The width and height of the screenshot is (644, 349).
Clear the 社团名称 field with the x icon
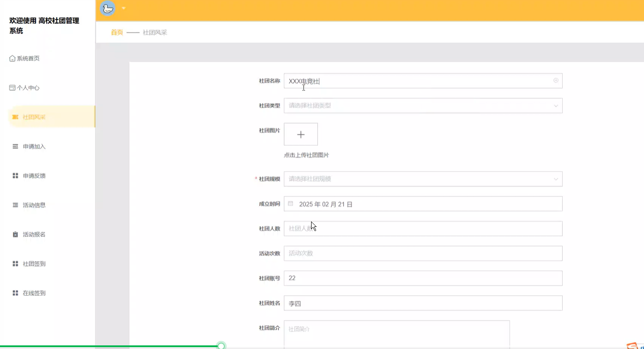556,80
